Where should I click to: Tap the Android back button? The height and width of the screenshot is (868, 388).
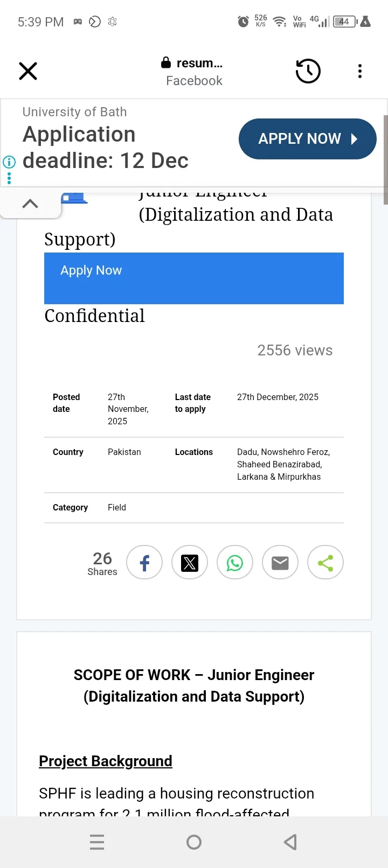click(x=290, y=842)
